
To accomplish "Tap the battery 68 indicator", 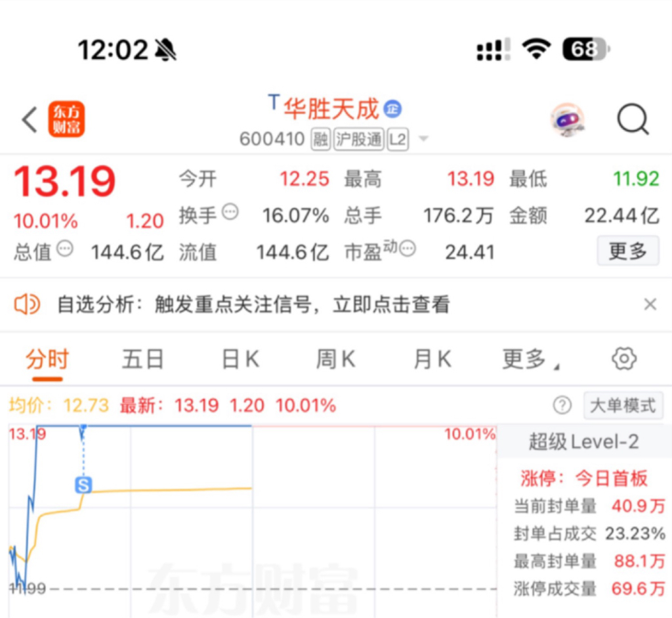I will (x=586, y=49).
